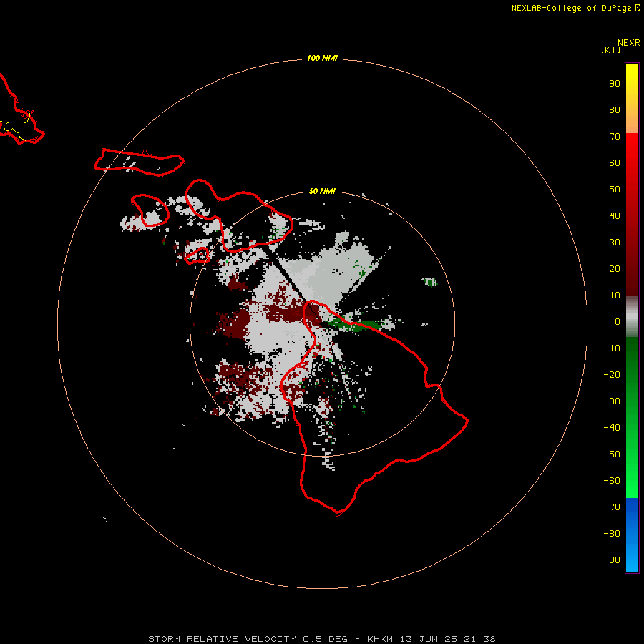The height and width of the screenshot is (644, 644).
Task: Select the 10 value on the velocity scale
Action: point(615,296)
